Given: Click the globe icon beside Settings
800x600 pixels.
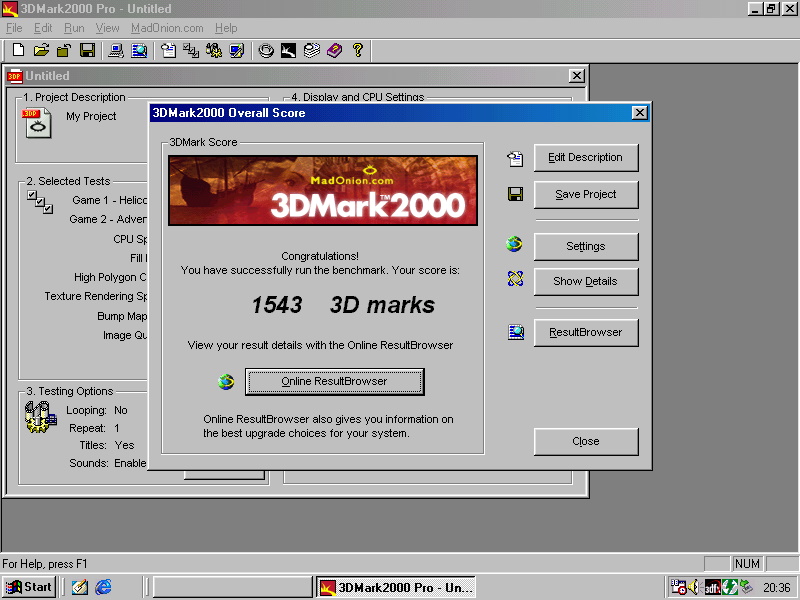Looking at the screenshot, I should [514, 244].
